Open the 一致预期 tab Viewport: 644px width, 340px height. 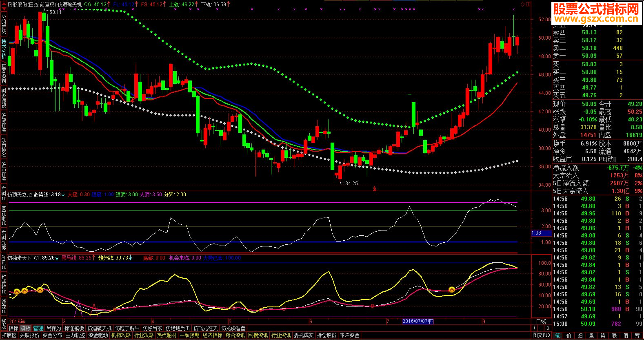coord(189,335)
